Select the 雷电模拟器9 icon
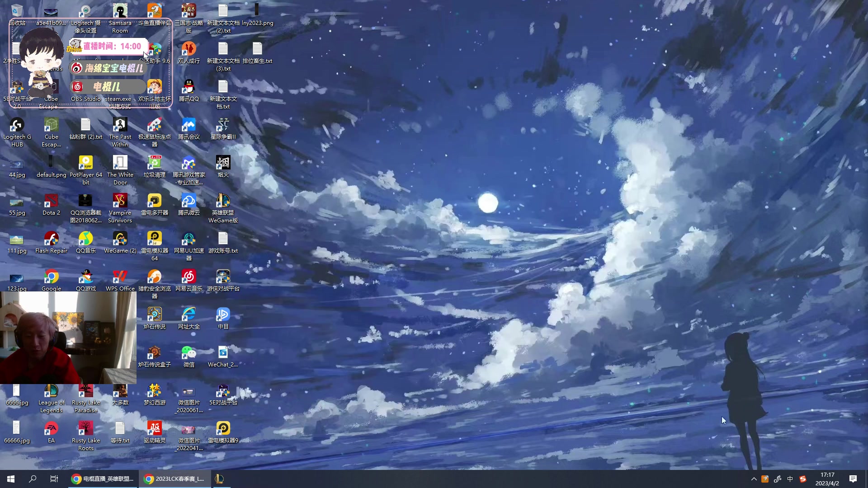Viewport: 868px width, 488px height. 223,432
